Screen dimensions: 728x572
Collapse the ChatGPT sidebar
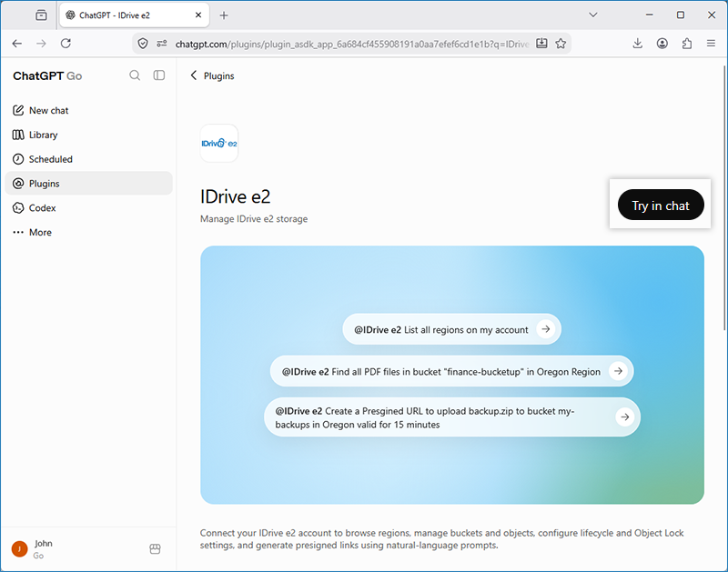coord(159,75)
